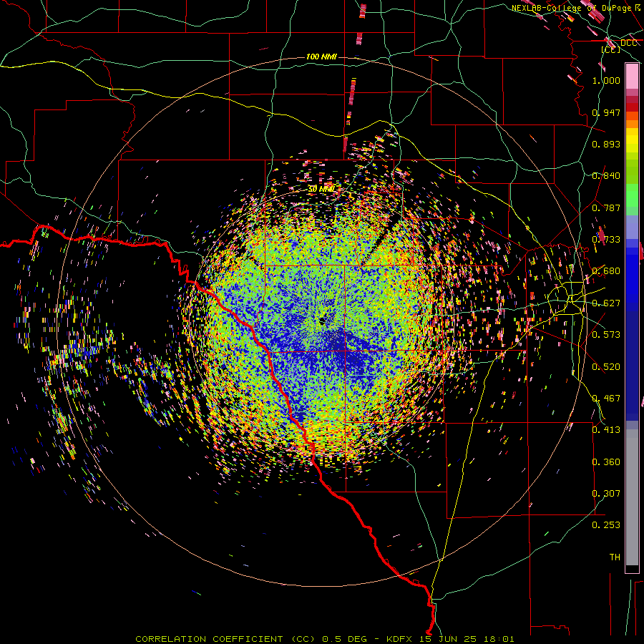The width and height of the screenshot is (644, 644).
Task: Click the CORRELATION COEFFICIENT caption text
Action: coord(209,639)
